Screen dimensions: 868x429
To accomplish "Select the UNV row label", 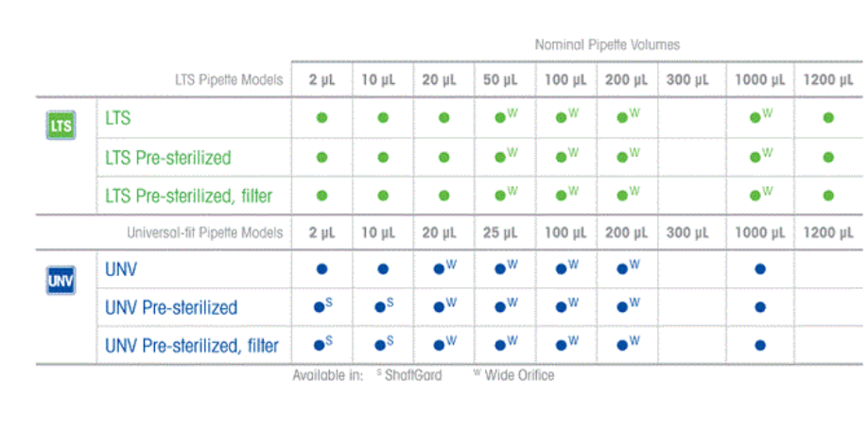I will (x=121, y=269).
